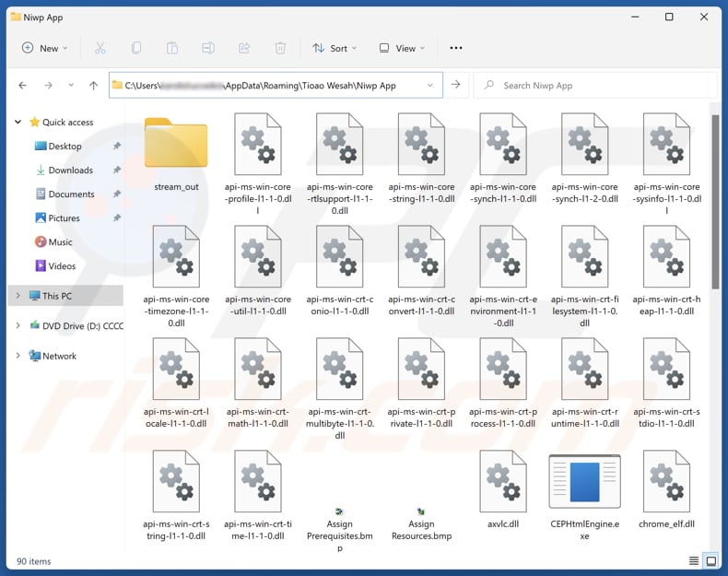Go back with the left arrow
The image size is (728, 576).
[22, 86]
